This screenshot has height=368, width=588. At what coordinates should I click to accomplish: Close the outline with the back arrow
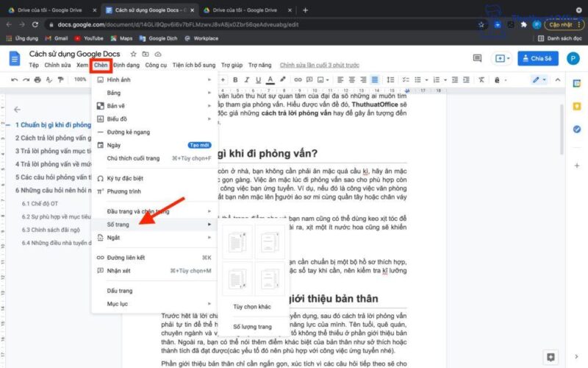coord(17,109)
